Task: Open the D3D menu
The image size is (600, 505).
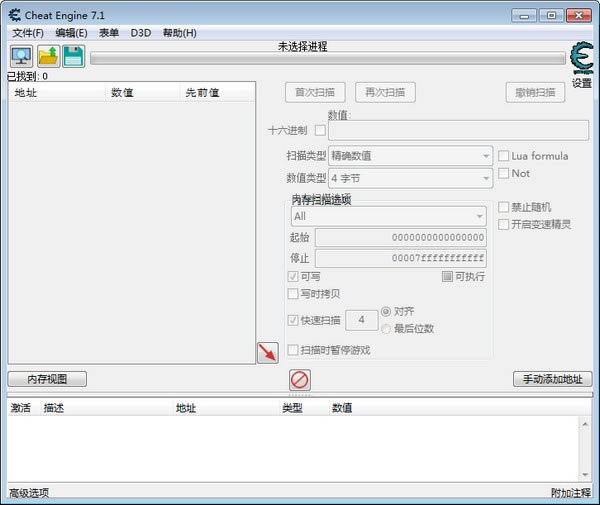Action: click(141, 33)
